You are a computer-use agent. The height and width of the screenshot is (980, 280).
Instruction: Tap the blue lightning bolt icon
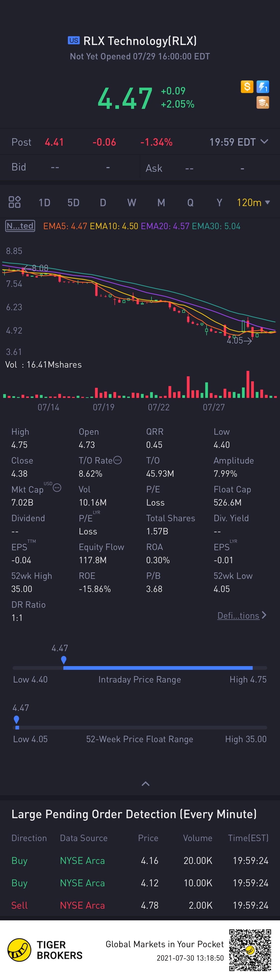point(263,87)
